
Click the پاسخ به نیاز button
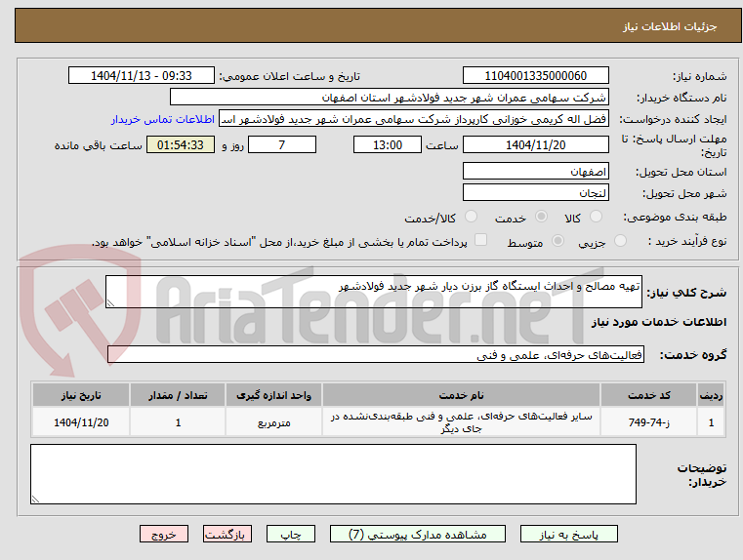(x=568, y=534)
